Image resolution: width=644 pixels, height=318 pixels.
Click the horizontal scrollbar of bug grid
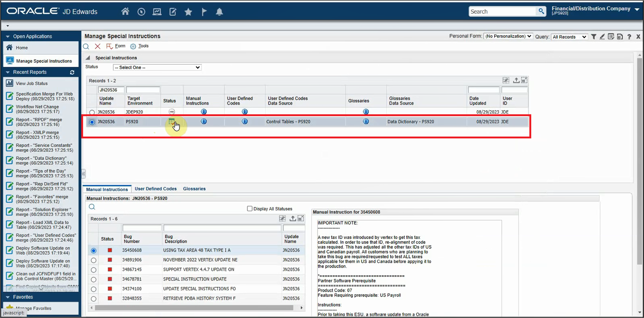pyautogui.click(x=194, y=308)
